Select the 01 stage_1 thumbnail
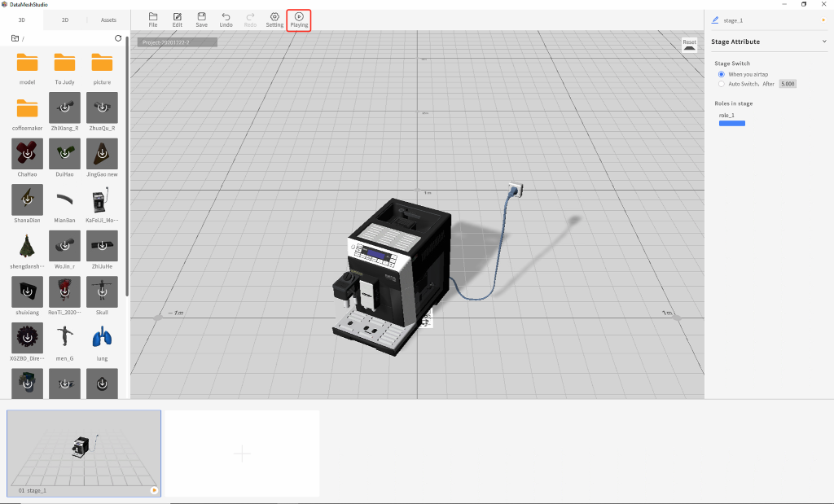This screenshot has width=834, height=504. pos(84,453)
